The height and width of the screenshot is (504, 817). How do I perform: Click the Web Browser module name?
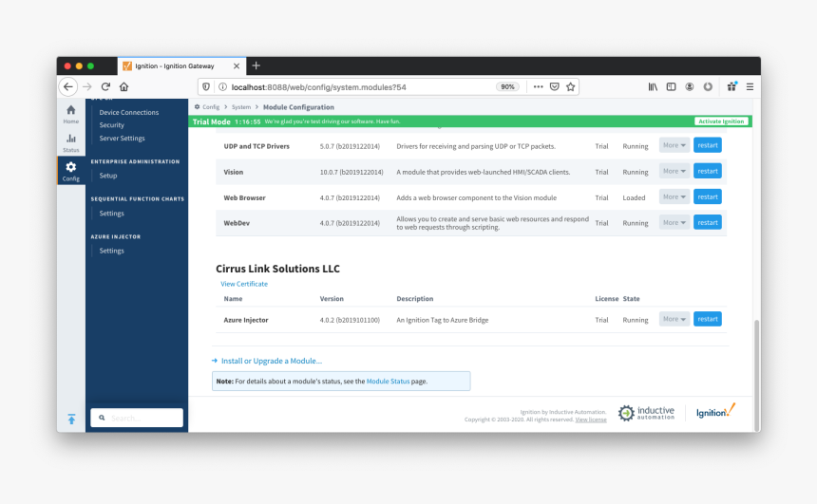click(x=244, y=197)
